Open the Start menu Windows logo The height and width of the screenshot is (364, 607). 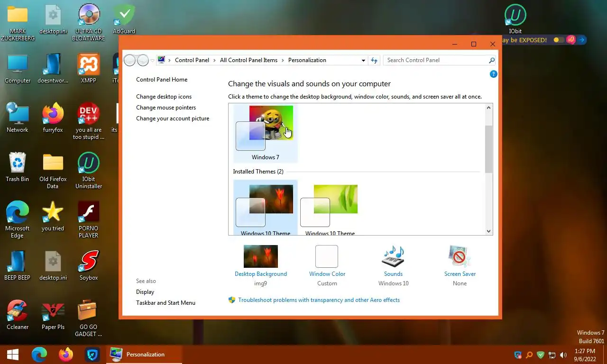click(13, 355)
